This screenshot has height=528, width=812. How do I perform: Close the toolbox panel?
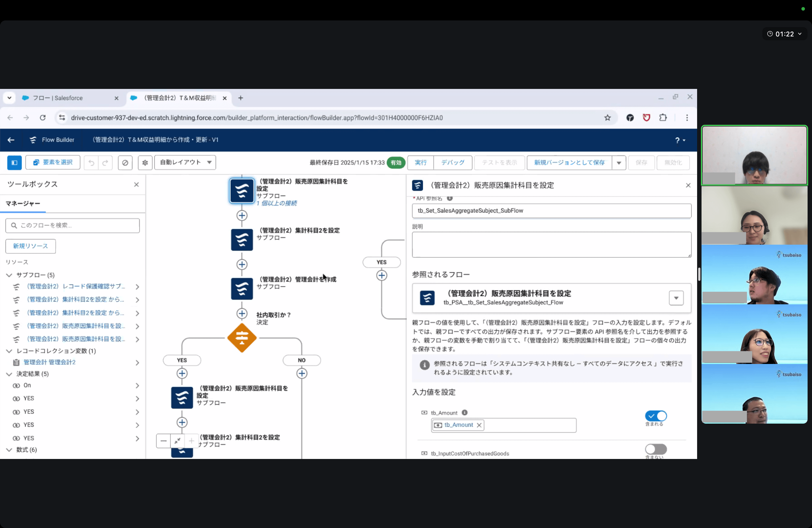(x=136, y=184)
